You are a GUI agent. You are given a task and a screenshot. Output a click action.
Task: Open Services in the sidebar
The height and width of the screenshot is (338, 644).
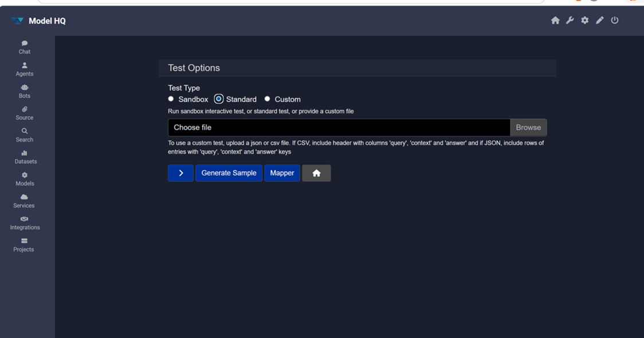click(x=23, y=201)
